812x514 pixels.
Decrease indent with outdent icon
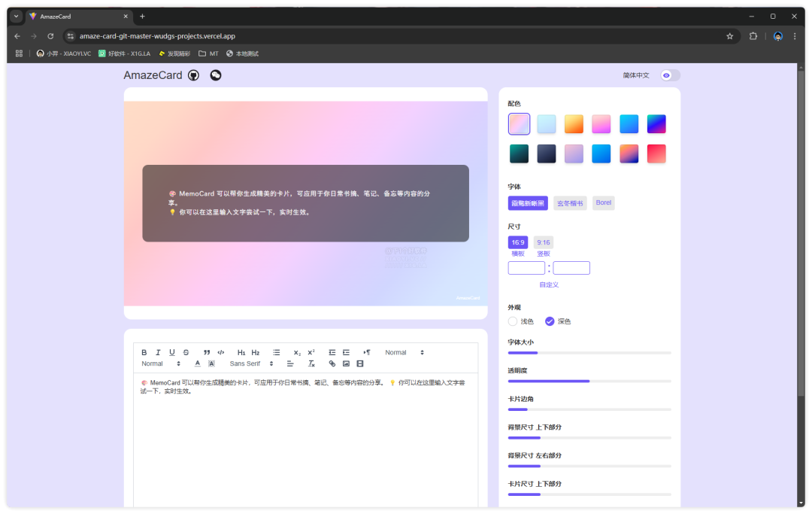(x=332, y=352)
